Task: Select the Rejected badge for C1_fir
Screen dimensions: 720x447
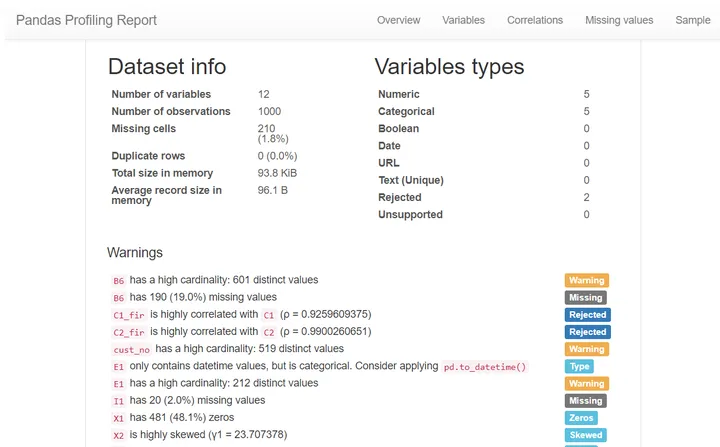Action: click(587, 315)
